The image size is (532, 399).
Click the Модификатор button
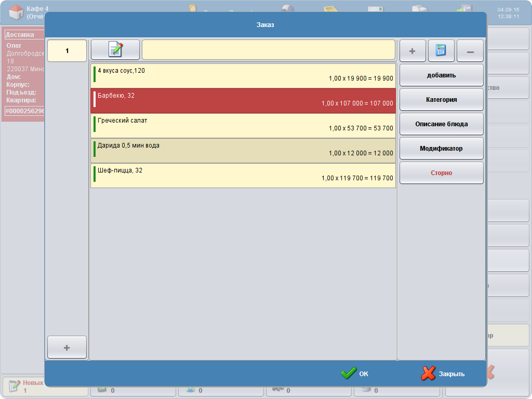441,148
